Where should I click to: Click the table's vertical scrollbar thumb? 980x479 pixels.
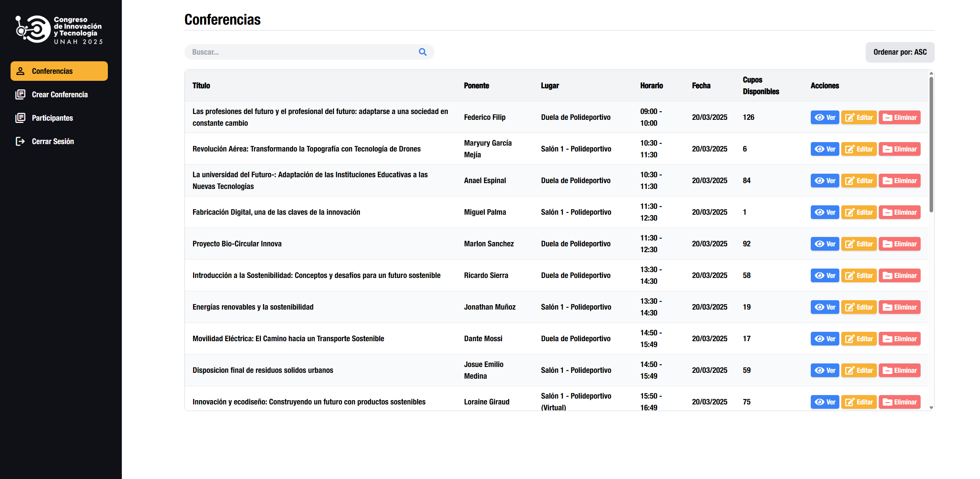(x=931, y=144)
